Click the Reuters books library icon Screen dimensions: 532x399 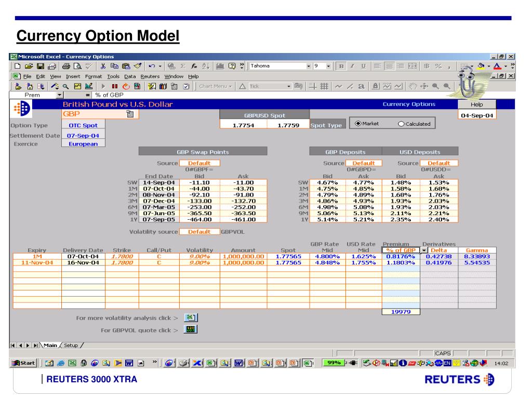(163, 87)
